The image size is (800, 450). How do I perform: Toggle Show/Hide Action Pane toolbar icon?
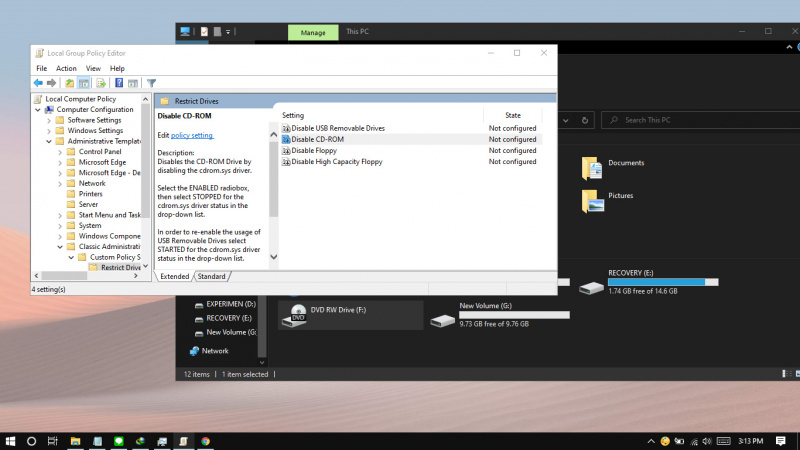pos(133,83)
